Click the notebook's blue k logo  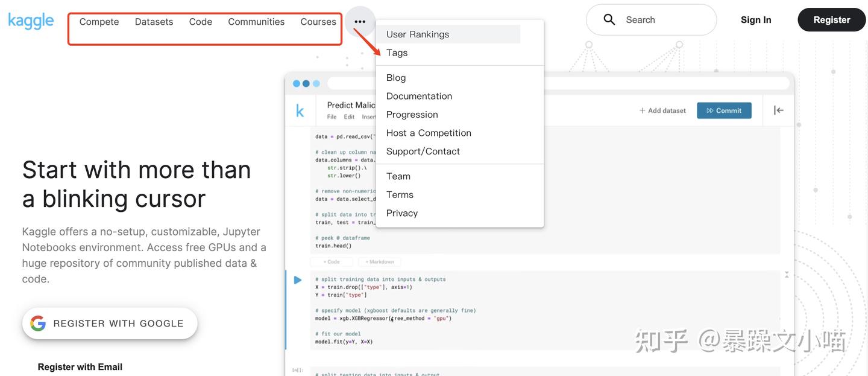pos(300,110)
